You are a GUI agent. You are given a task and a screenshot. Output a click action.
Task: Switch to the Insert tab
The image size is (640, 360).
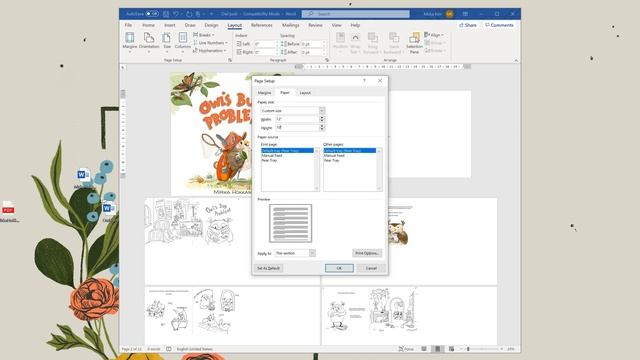click(169, 25)
